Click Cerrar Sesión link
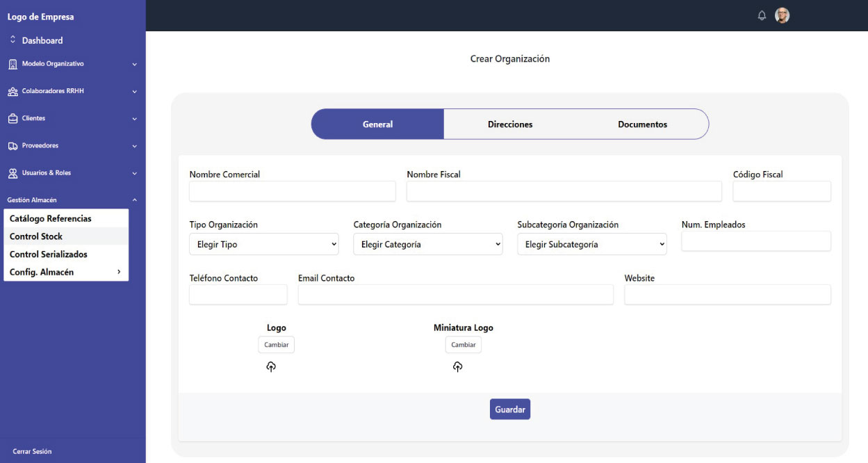This screenshot has width=868, height=463. pos(32,451)
